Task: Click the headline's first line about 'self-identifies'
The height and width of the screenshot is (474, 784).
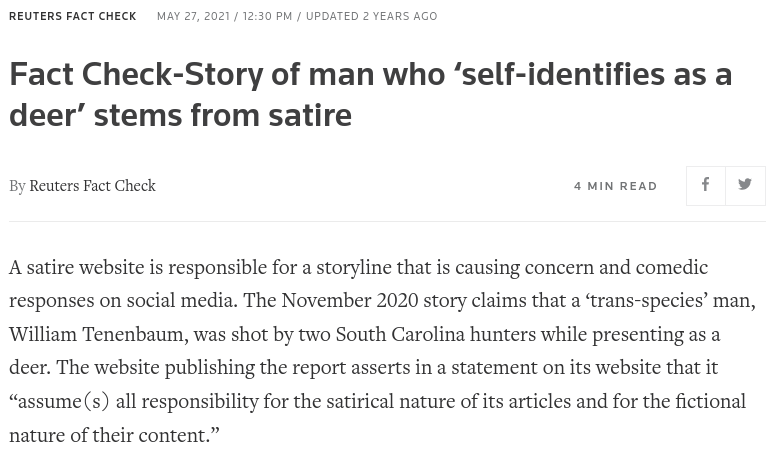Action: (x=370, y=74)
